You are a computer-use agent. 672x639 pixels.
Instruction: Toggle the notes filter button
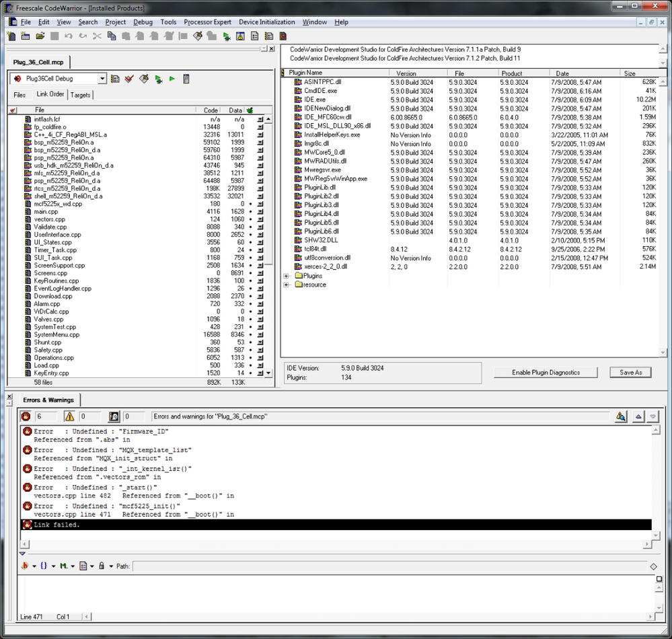(x=114, y=416)
